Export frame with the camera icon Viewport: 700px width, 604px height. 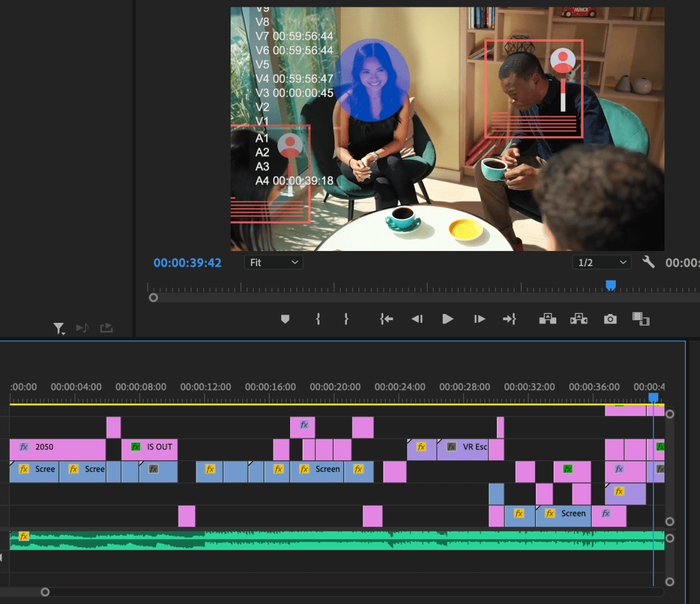tap(610, 319)
